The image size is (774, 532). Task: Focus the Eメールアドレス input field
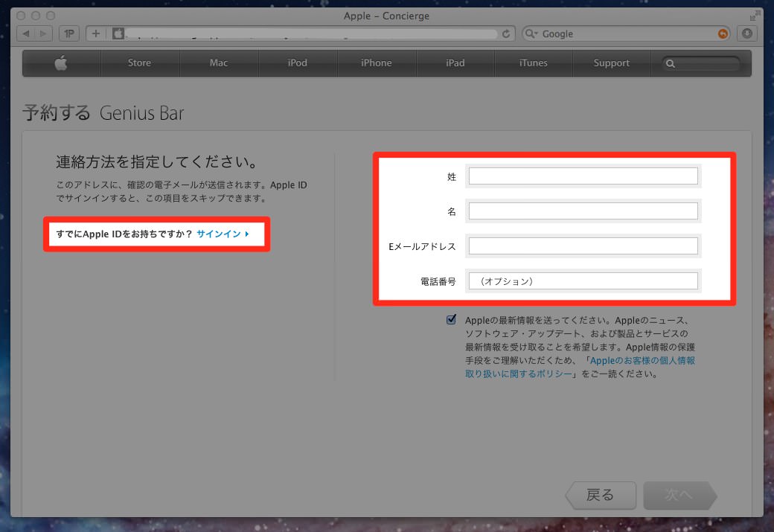pos(583,246)
